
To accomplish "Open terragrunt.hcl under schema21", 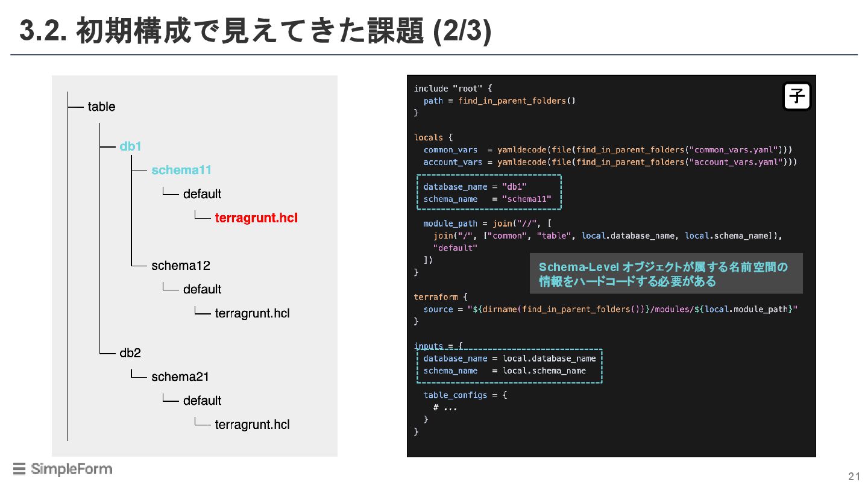I will tap(252, 425).
